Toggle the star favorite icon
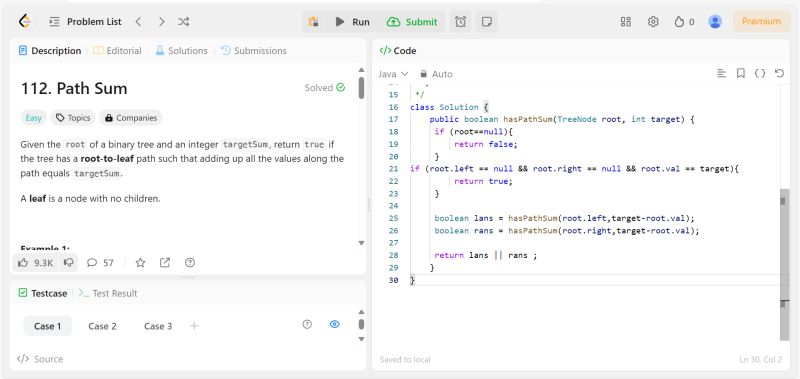The image size is (800, 379). click(140, 263)
